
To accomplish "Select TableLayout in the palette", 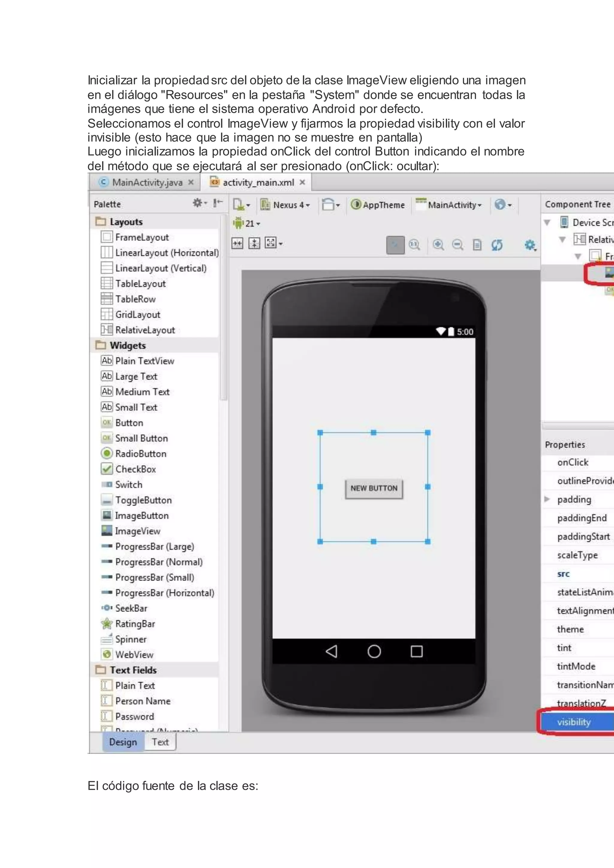I will 133,284.
